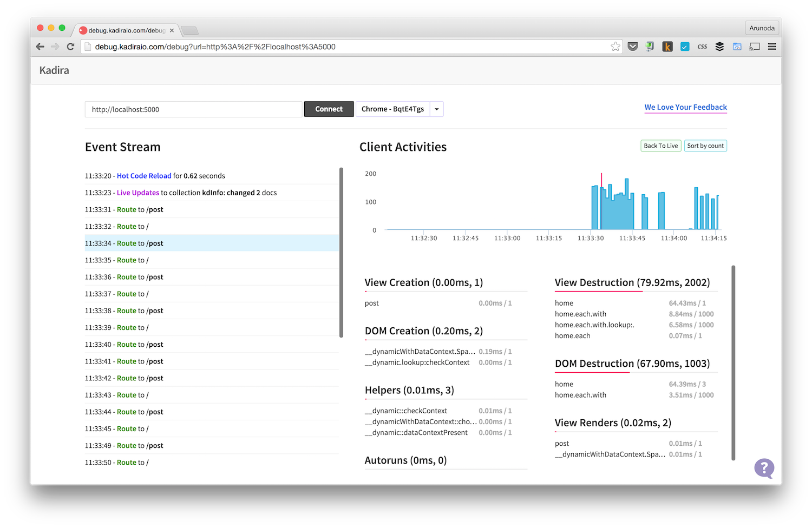This screenshot has height=528, width=812.
Task: Select the Hot Code Reload event
Action: (212, 176)
